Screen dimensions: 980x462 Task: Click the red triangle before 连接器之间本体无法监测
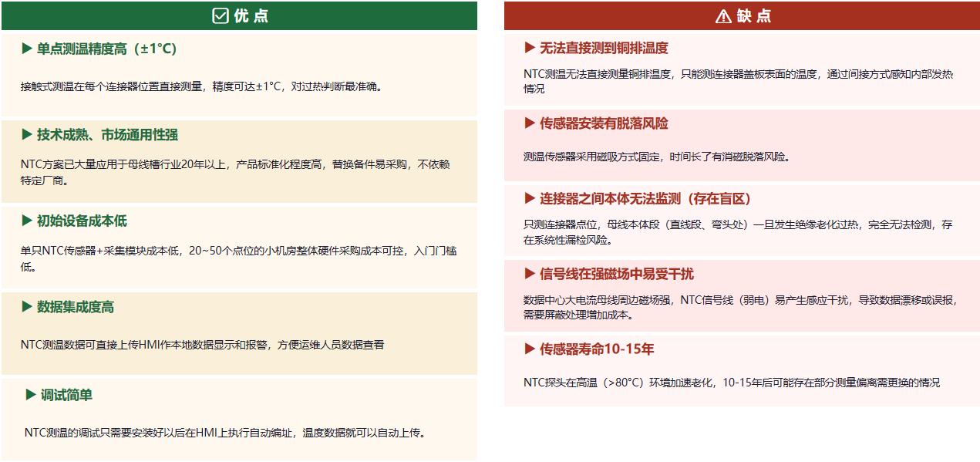[x=530, y=198]
